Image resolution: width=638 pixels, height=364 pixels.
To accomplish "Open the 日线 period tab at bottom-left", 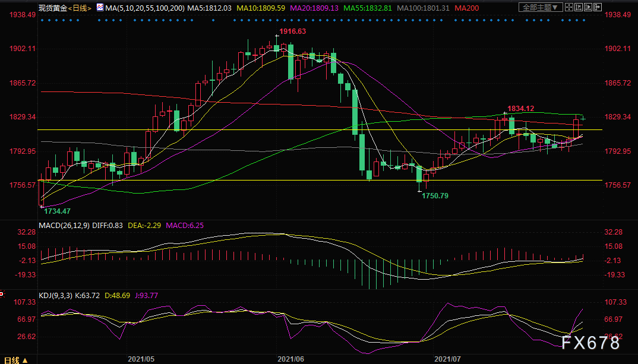I will pyautogui.click(x=11, y=360).
